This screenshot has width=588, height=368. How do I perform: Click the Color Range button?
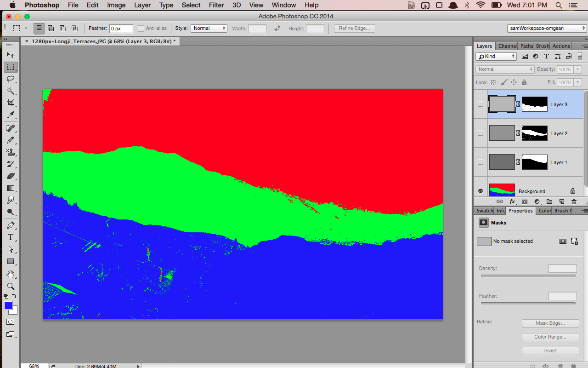pyautogui.click(x=550, y=337)
